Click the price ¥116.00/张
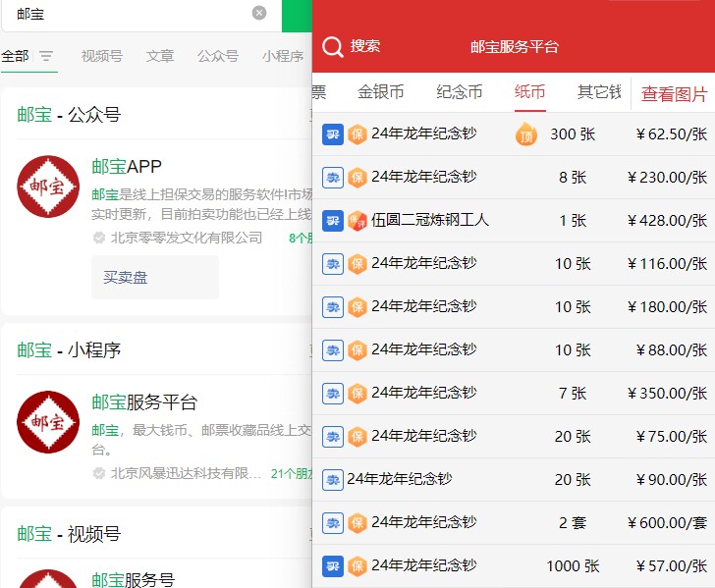 pyautogui.click(x=667, y=264)
